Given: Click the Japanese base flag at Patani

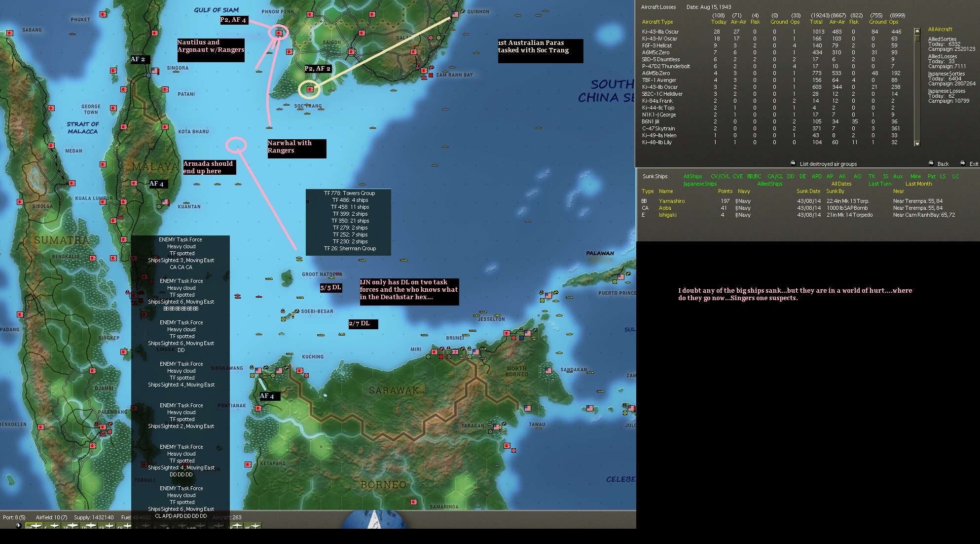Looking at the screenshot, I should point(165,89).
